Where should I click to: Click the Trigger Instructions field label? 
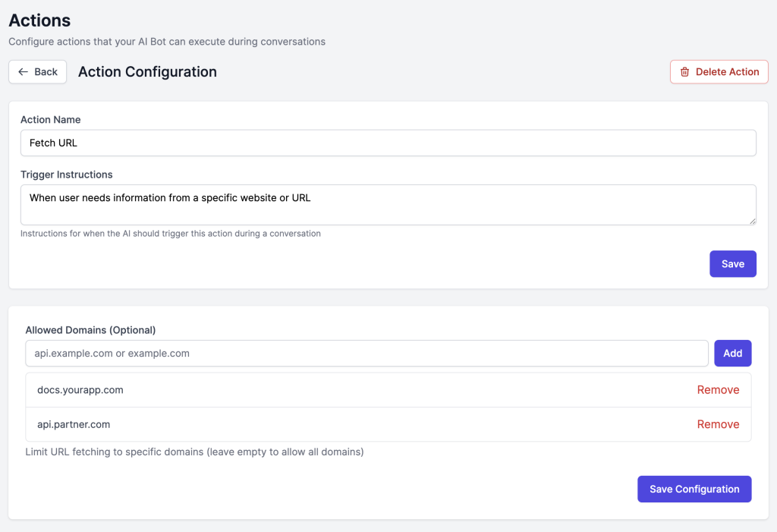pyautogui.click(x=66, y=175)
